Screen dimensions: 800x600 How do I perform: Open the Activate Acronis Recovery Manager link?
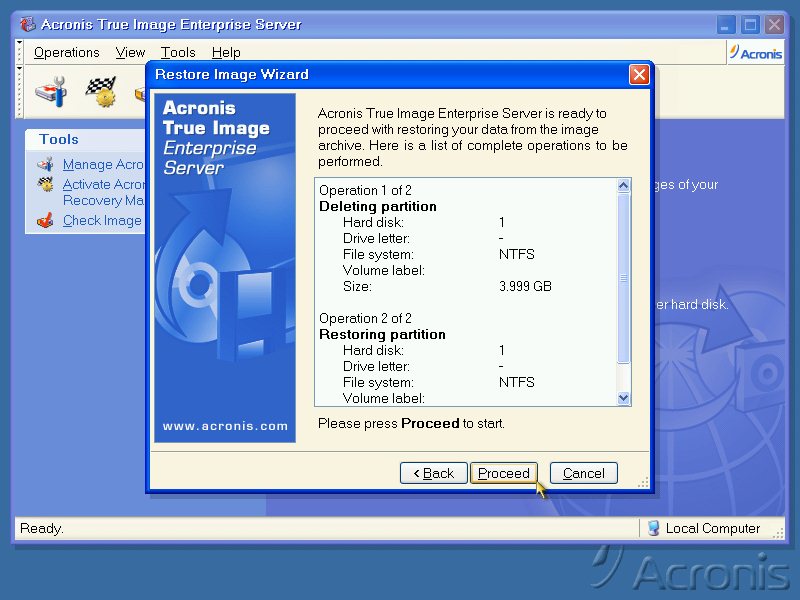pos(104,192)
